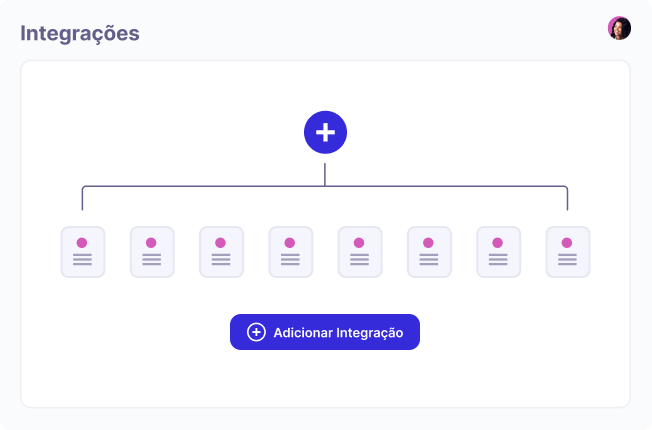The image size is (652, 430).
Task: Open the sixth integration card from left
Action: click(x=429, y=252)
